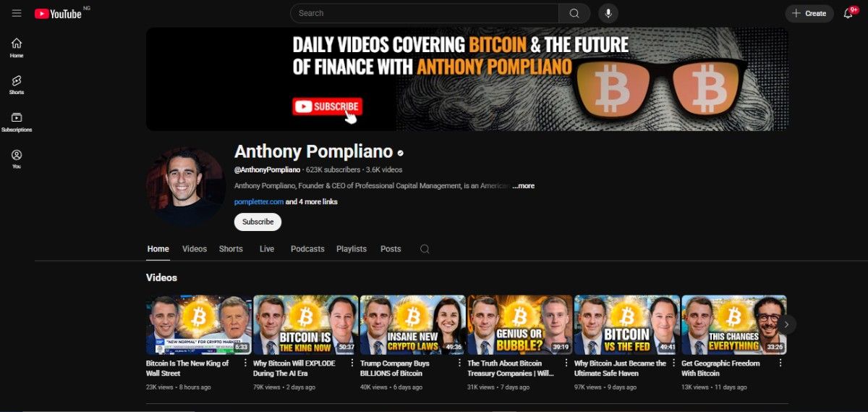This screenshot has width=868, height=412.
Task: Open the pompletter.com link
Action: tap(259, 202)
